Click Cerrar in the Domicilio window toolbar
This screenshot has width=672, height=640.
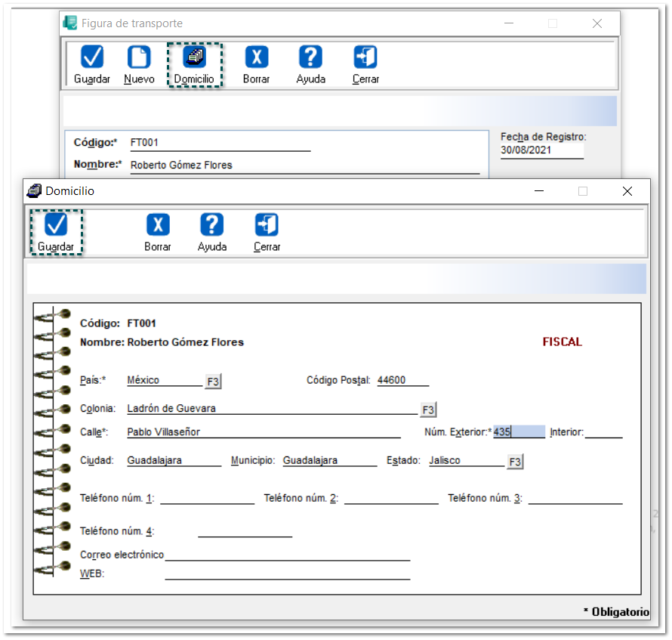coord(267,232)
